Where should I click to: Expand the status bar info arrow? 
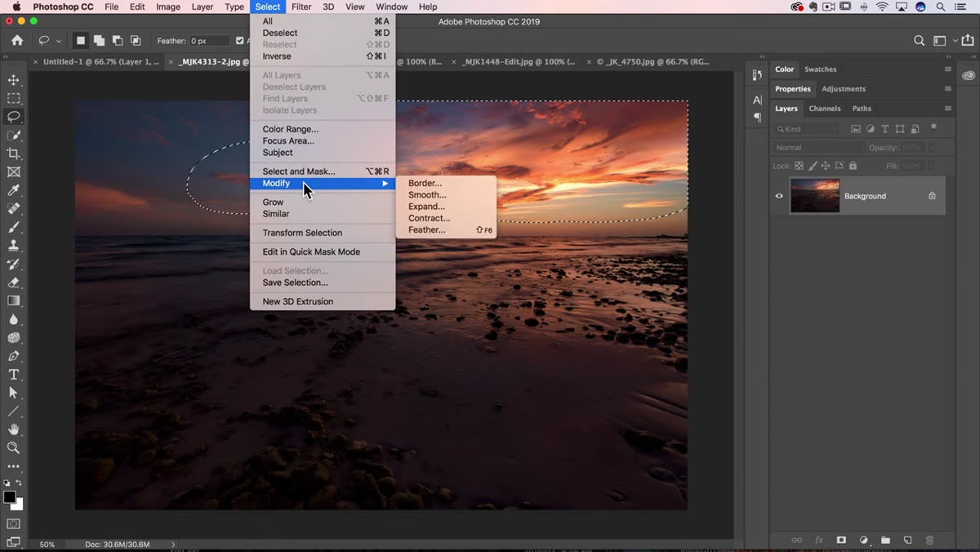[x=173, y=544]
